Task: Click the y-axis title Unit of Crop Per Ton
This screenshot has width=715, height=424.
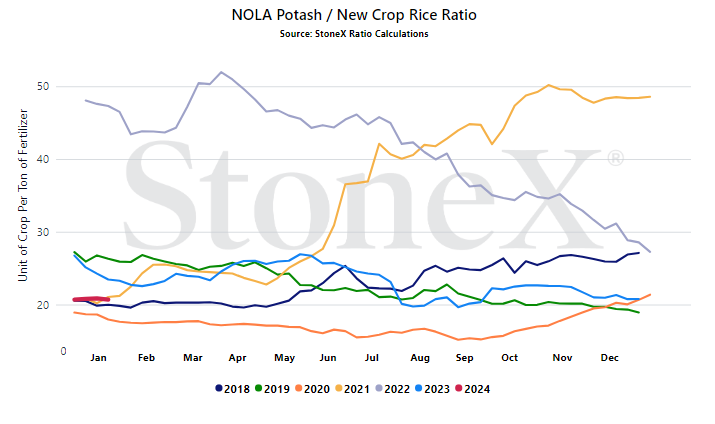Action: pyautogui.click(x=23, y=195)
